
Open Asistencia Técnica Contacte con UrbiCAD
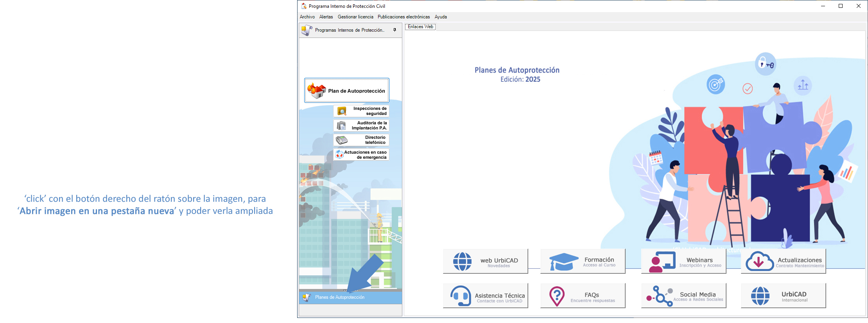[486, 296]
